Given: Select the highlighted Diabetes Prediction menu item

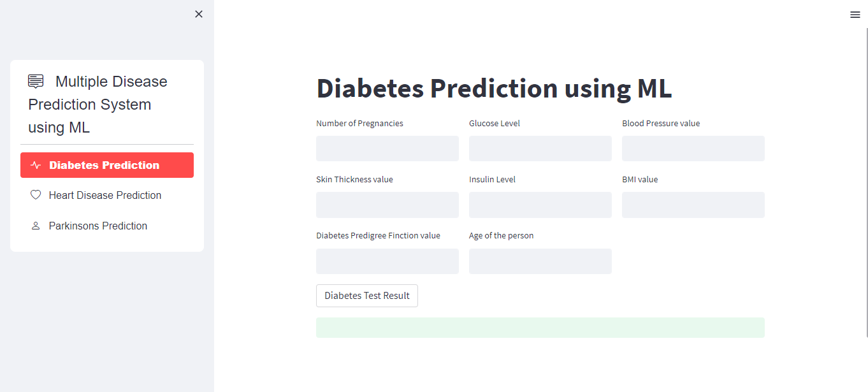Looking at the screenshot, I should pos(106,164).
